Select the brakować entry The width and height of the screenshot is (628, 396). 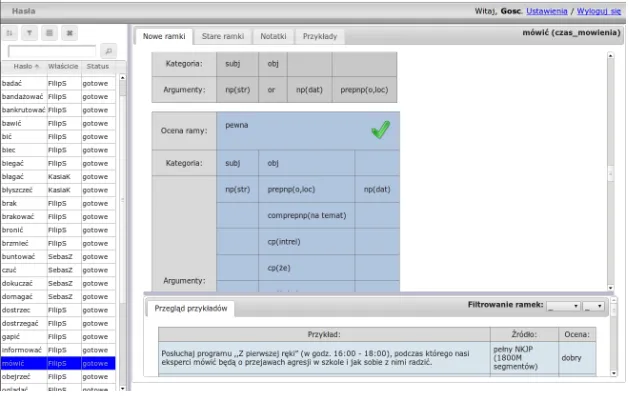pyautogui.click(x=58, y=217)
